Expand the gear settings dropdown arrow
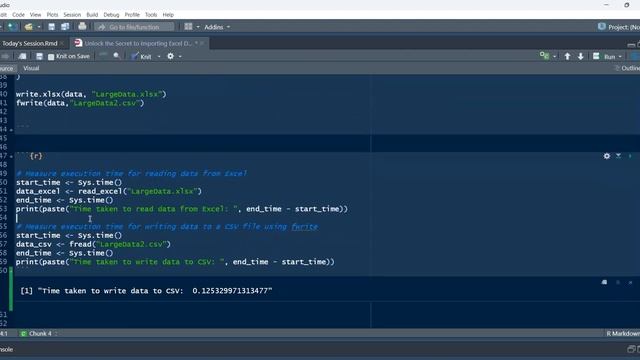The width and height of the screenshot is (640, 360). [180, 57]
